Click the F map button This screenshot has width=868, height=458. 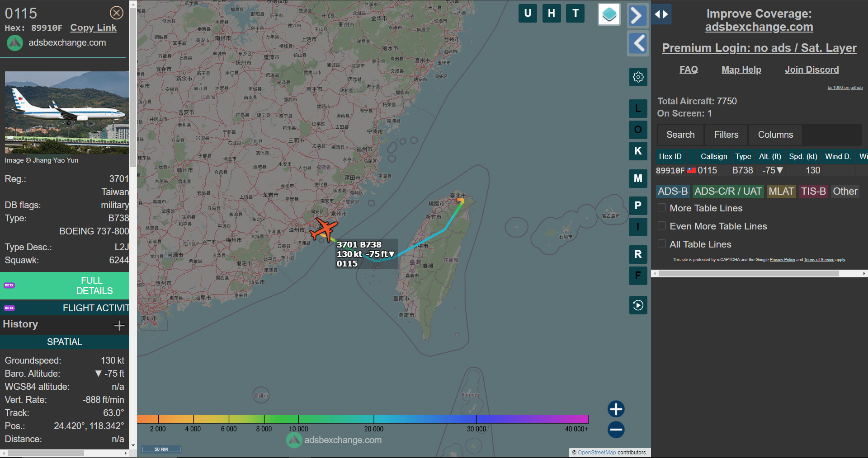click(x=638, y=276)
